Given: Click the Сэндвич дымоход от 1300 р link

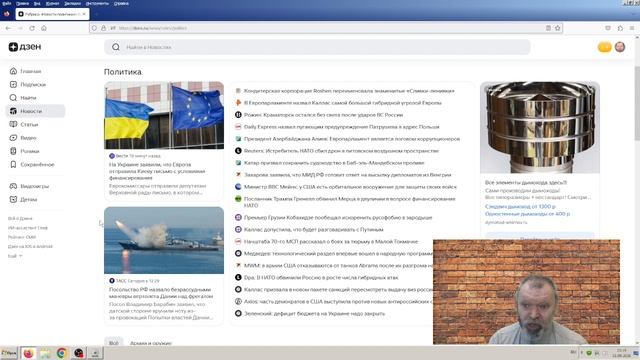Looking at the screenshot, I should click(x=520, y=207).
